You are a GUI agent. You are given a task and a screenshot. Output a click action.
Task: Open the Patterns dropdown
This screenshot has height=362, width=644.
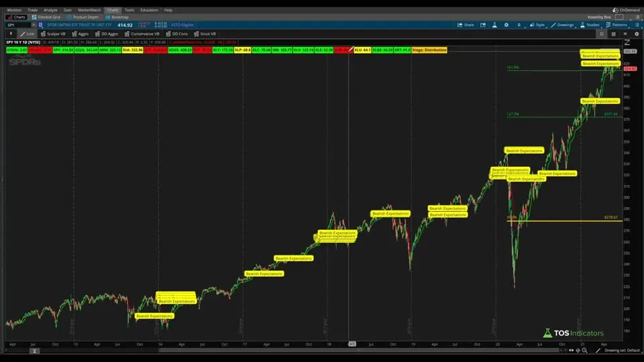click(617, 25)
